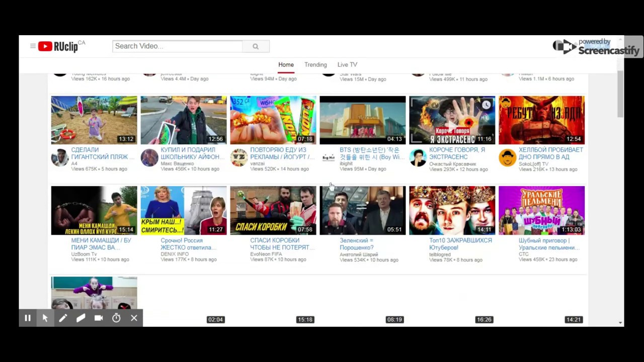Open title СПАСИ КОРОБКИ ЧТОБЫ НЕ ПОТЕРЯТЬ
This screenshot has width=644, height=362.
click(282, 244)
